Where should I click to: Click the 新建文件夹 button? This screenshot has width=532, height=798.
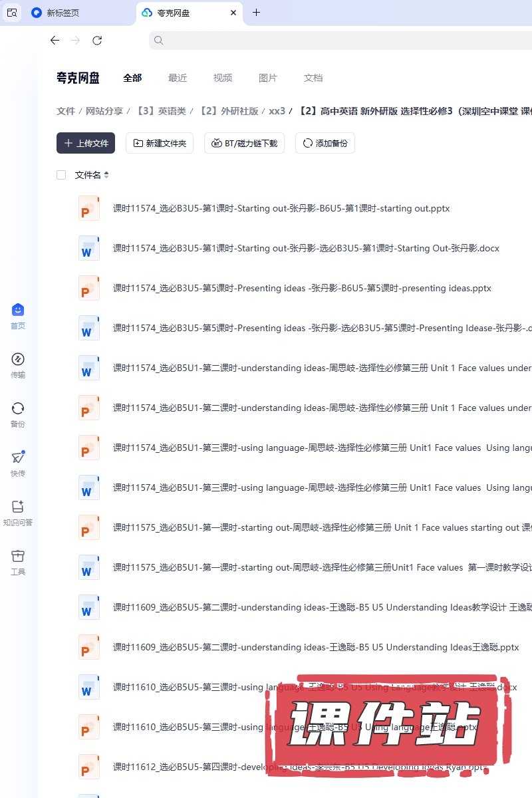[160, 143]
